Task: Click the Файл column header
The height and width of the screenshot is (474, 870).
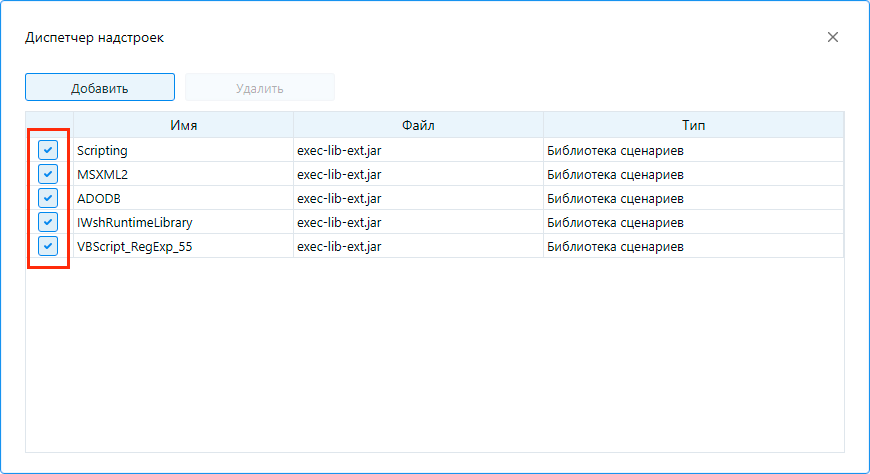Action: coord(418,125)
